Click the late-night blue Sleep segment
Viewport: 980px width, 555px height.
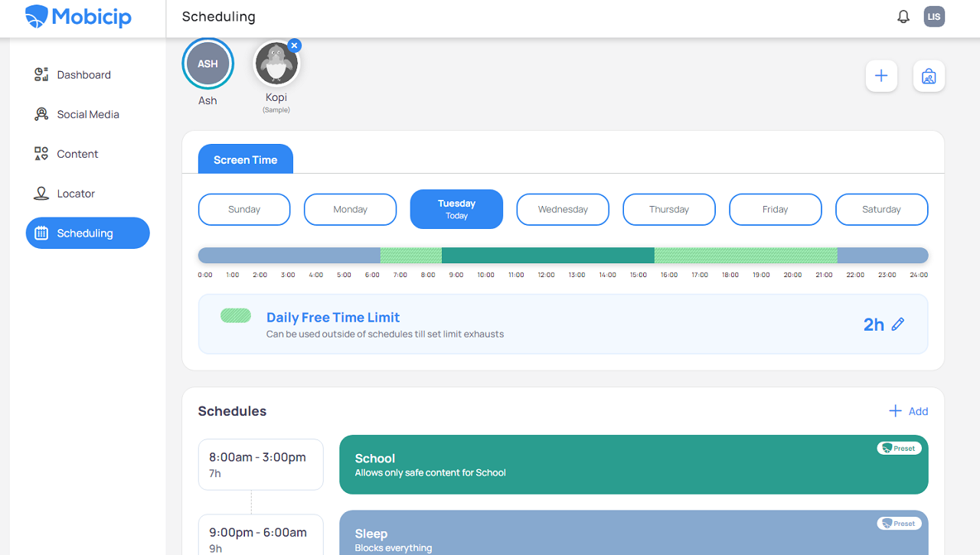coord(883,255)
